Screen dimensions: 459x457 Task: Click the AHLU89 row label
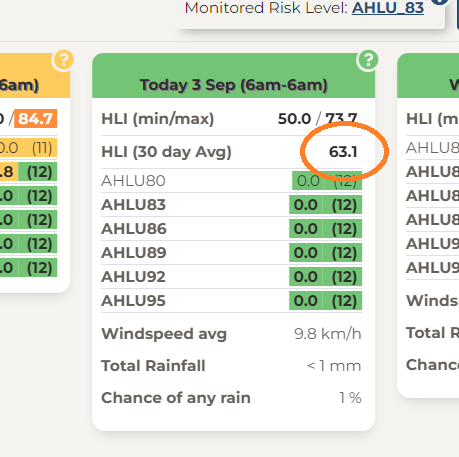pyautogui.click(x=134, y=253)
